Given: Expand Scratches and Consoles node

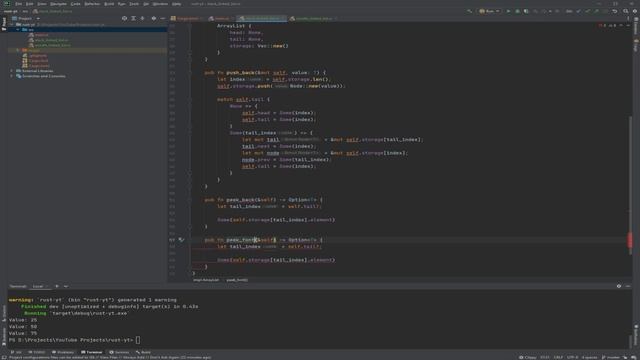Looking at the screenshot, I should 12,76.
